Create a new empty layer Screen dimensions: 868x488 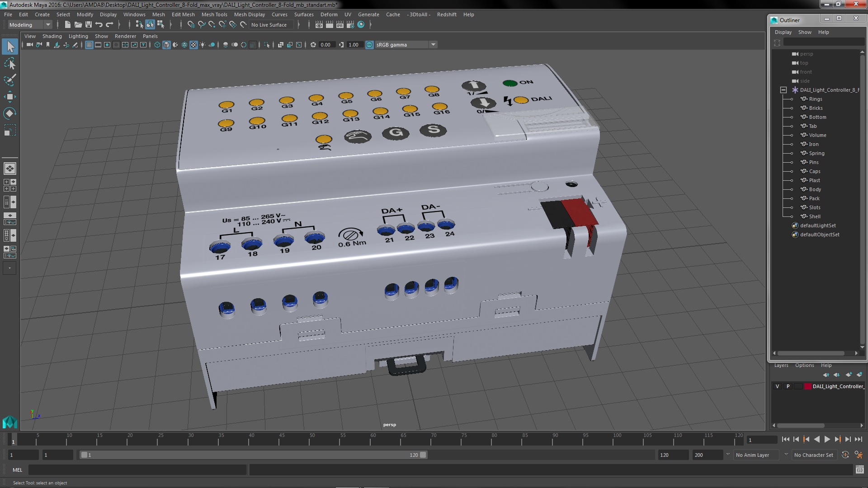coord(849,375)
